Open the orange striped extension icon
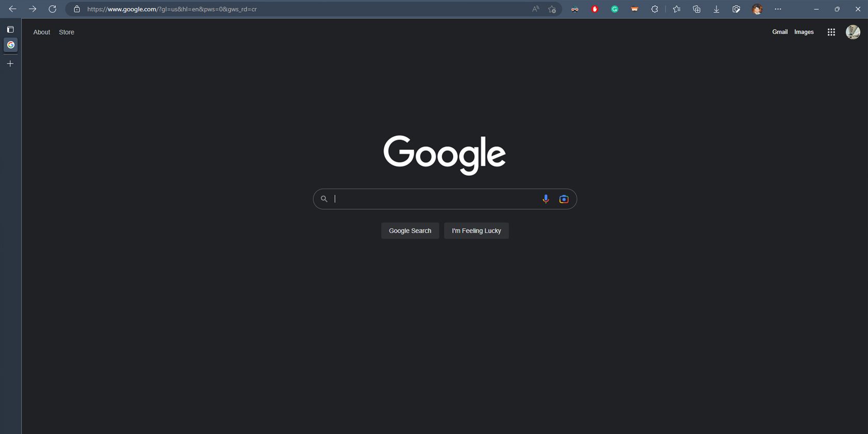The image size is (868, 434). pyautogui.click(x=634, y=9)
